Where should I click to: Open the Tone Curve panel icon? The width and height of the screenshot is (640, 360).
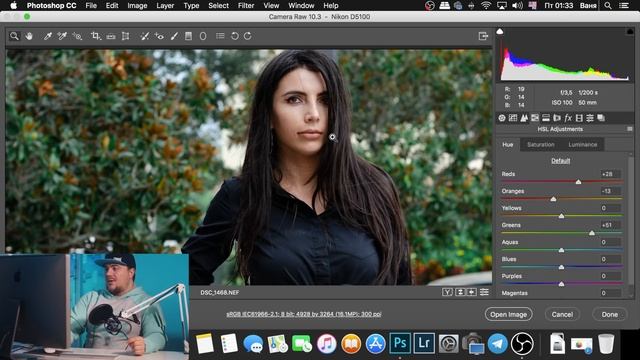coord(513,118)
